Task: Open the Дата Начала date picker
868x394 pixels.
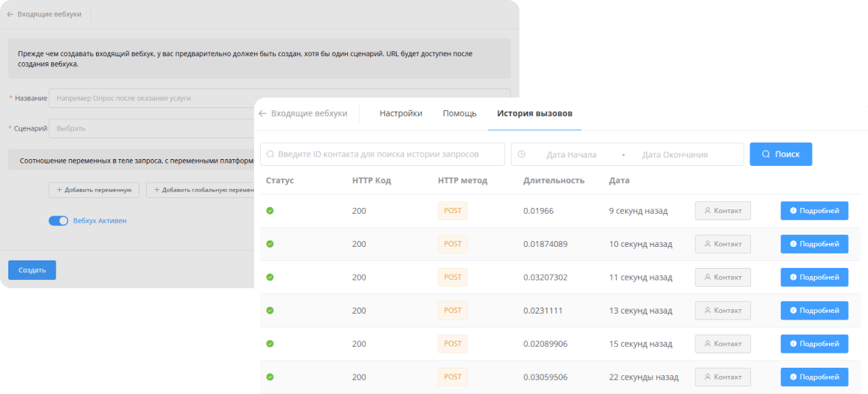Action: click(x=571, y=155)
